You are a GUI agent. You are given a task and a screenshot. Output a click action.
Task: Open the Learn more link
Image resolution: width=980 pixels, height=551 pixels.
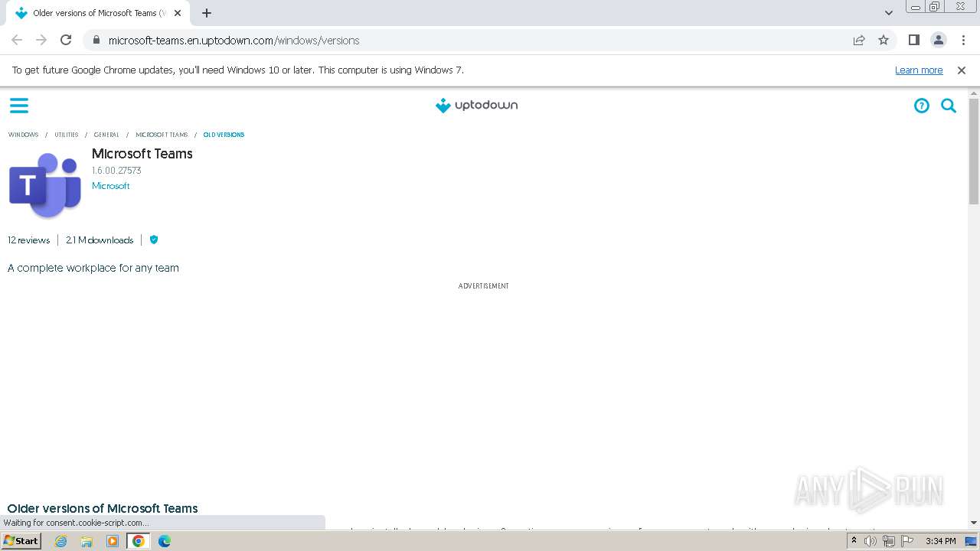tap(919, 70)
